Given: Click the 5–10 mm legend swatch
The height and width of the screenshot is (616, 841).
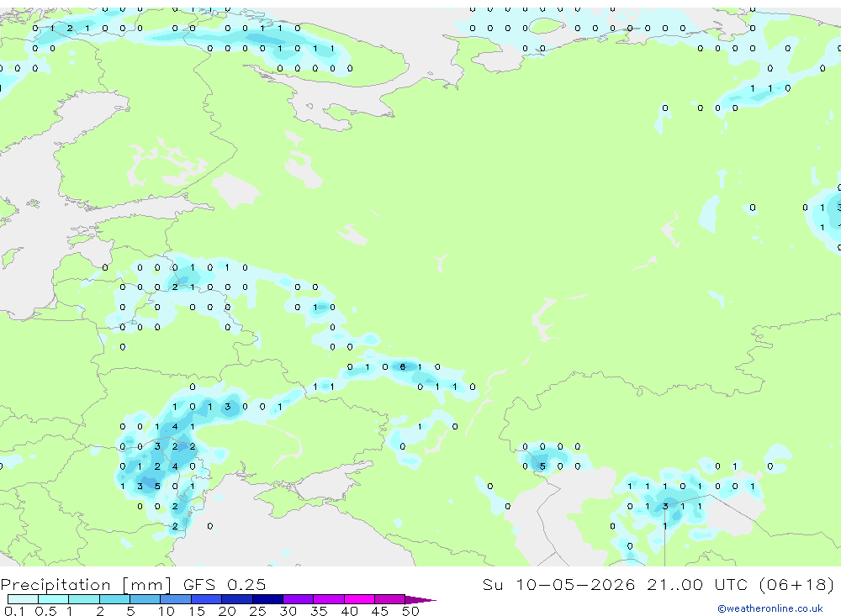Looking at the screenshot, I should [145, 599].
